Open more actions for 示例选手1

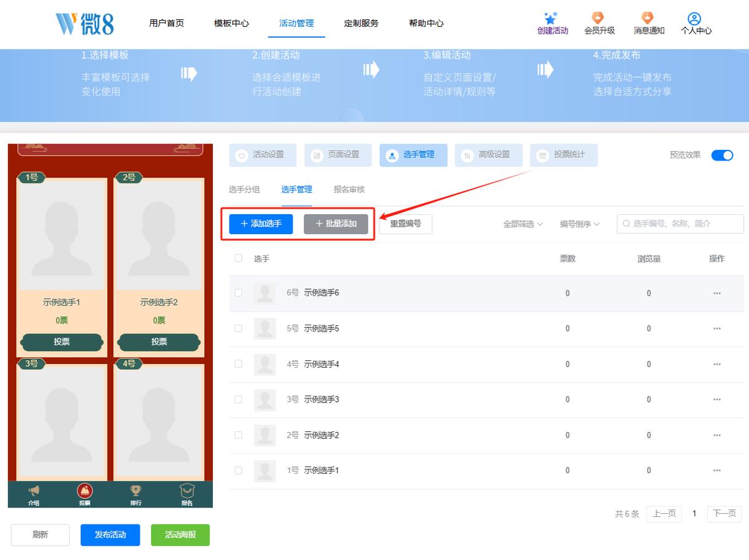click(717, 471)
